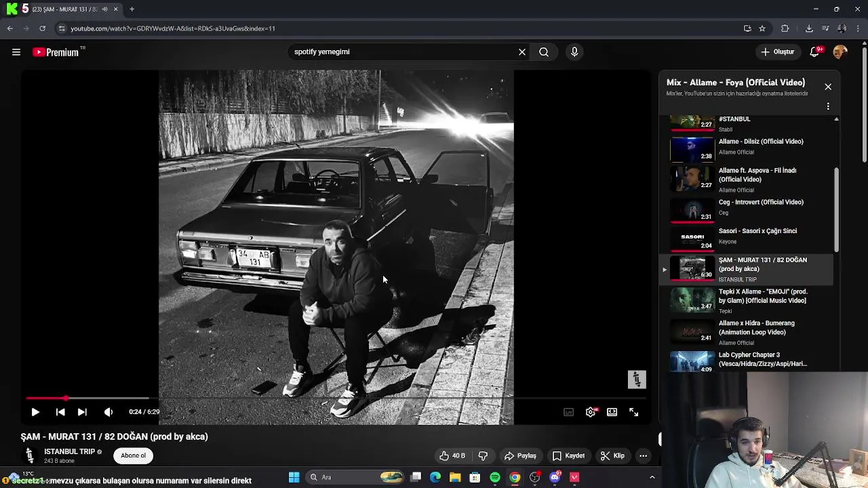Open ISTANBUL TRIP channel name
This screenshot has width=868, height=488.
[x=69, y=451]
